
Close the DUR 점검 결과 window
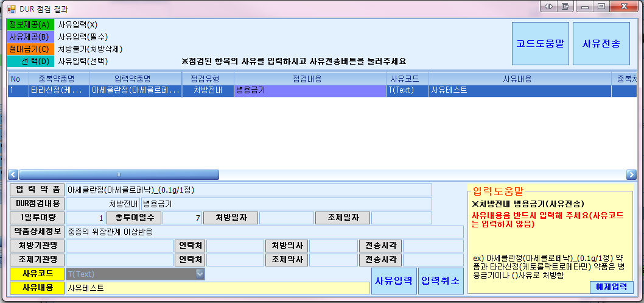[x=625, y=6]
